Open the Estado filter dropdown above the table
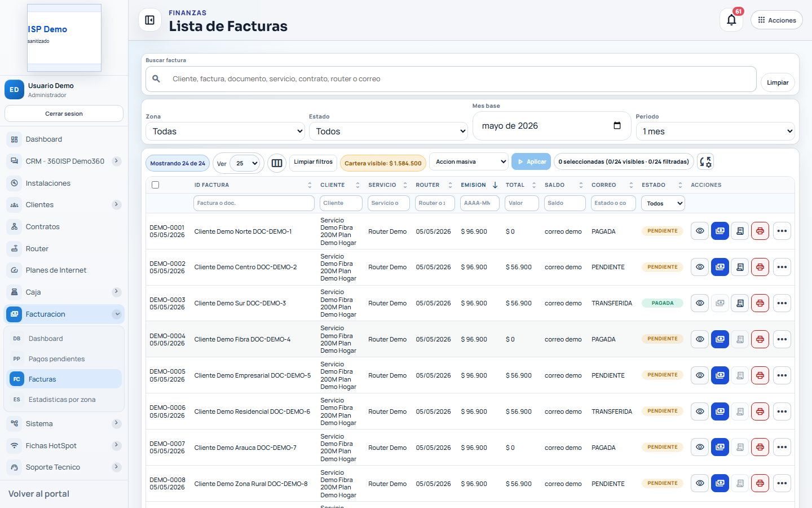 click(389, 132)
